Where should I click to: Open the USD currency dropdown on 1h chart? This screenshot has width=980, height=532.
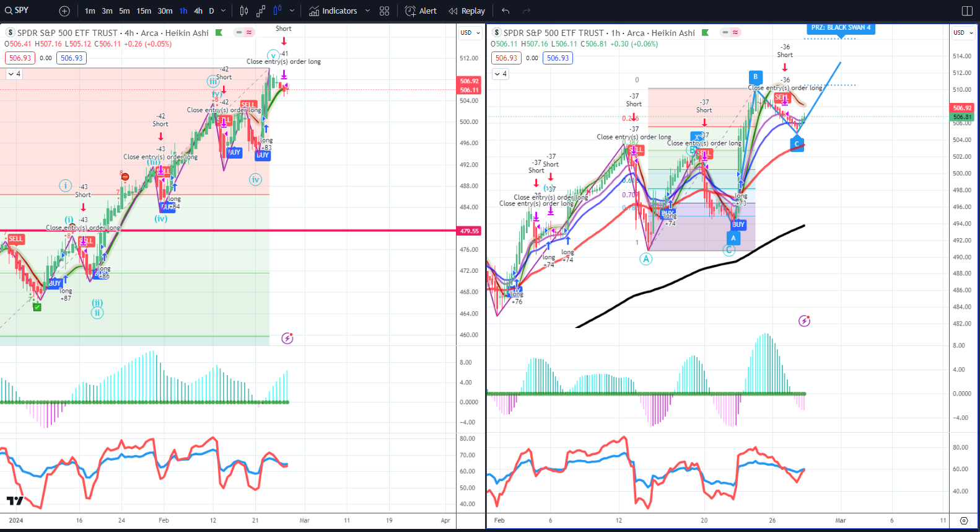pos(963,32)
